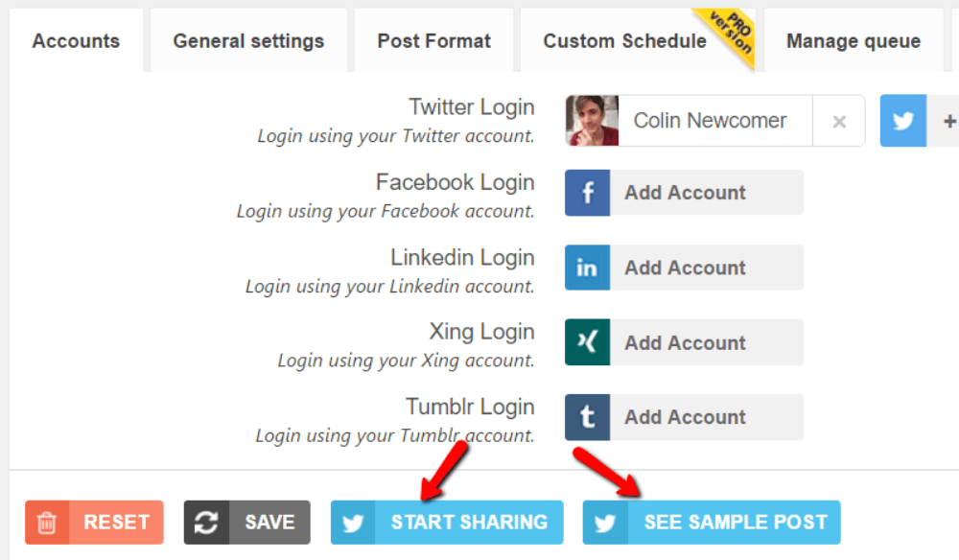
Task: Select the Accounts tab
Action: (77, 40)
